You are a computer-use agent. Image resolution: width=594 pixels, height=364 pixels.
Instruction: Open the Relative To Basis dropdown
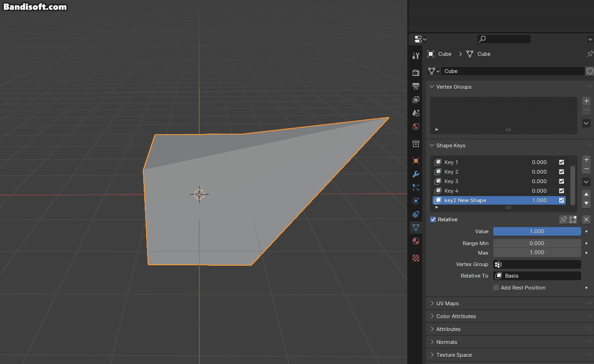537,276
